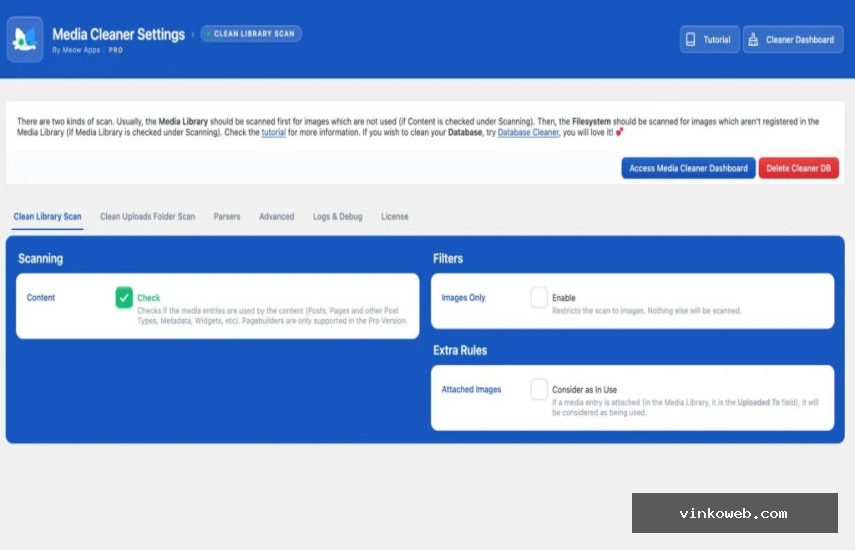The image size is (855, 550).
Task: Click the Content setting label
Action: (x=41, y=298)
